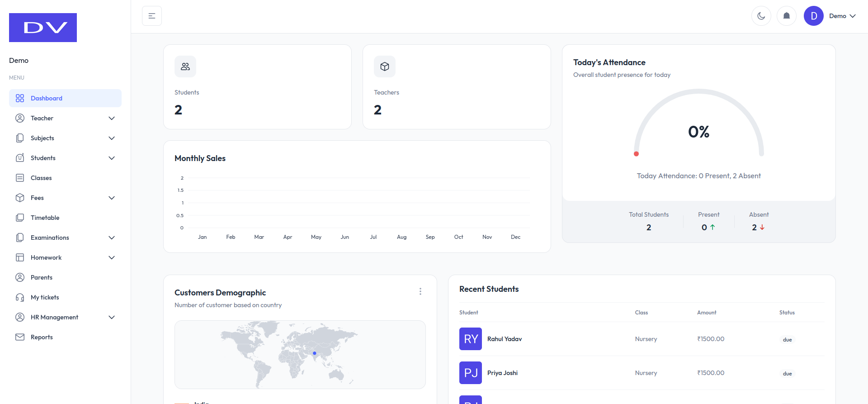Open the Classes menu item

65,178
